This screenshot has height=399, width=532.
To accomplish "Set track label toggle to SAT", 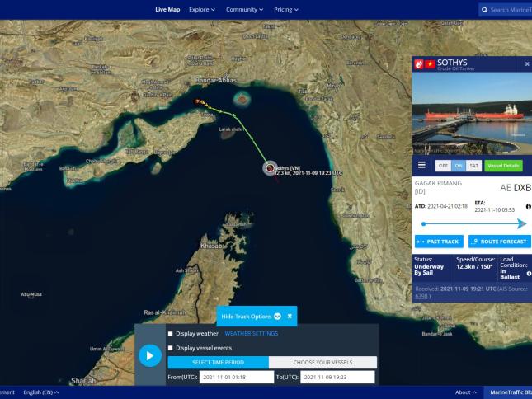I will coord(473,166).
